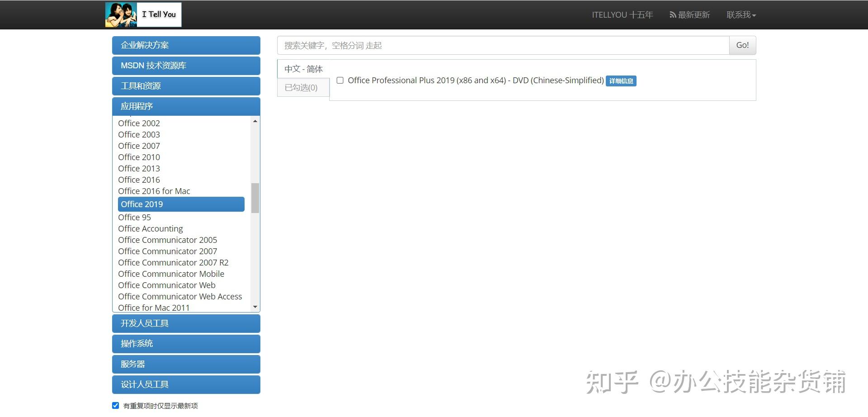Screen dimensions: 868x417
Task: Select Office Communicator 2007 R2 entry
Action: (173, 262)
